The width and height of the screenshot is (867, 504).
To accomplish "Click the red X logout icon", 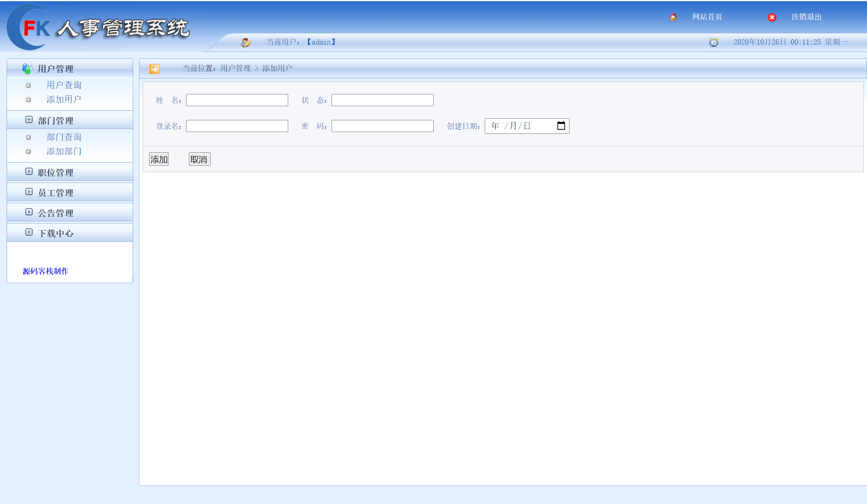I will [x=772, y=17].
